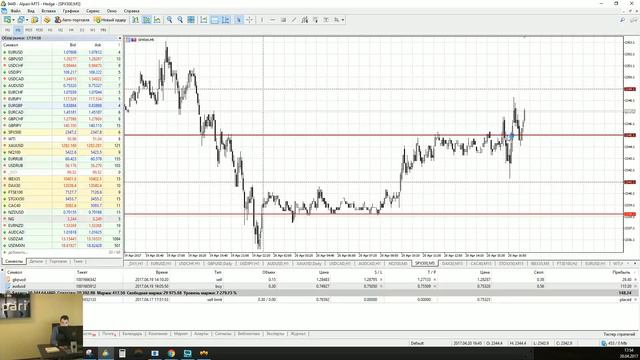Open the DAX30,M15 chart tab

click(452, 264)
